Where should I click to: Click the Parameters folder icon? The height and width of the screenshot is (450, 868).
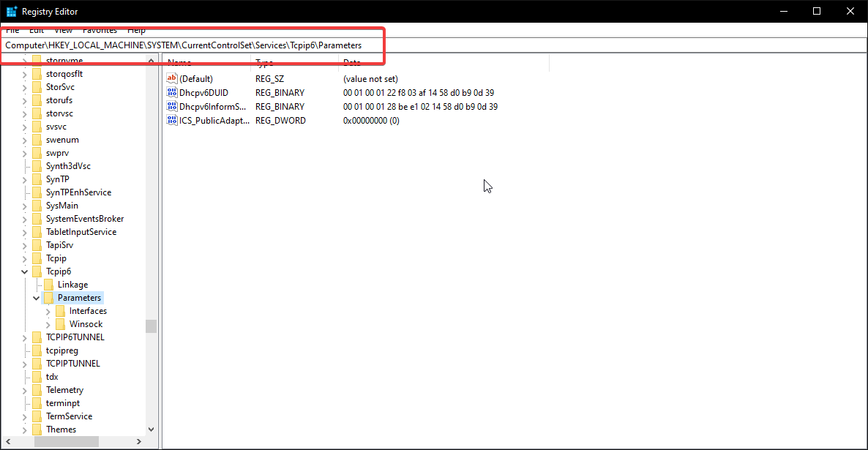49,298
